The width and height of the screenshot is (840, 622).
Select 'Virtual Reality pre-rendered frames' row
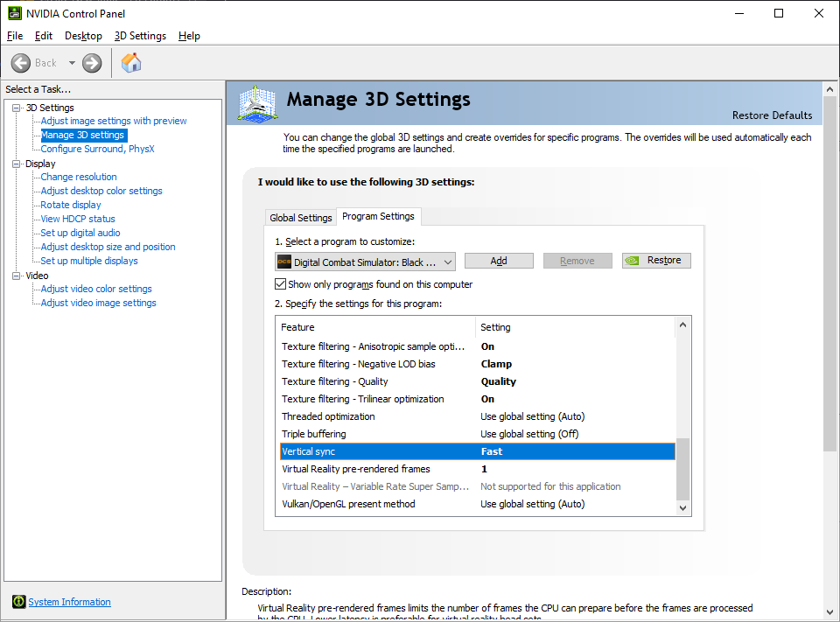click(x=478, y=469)
